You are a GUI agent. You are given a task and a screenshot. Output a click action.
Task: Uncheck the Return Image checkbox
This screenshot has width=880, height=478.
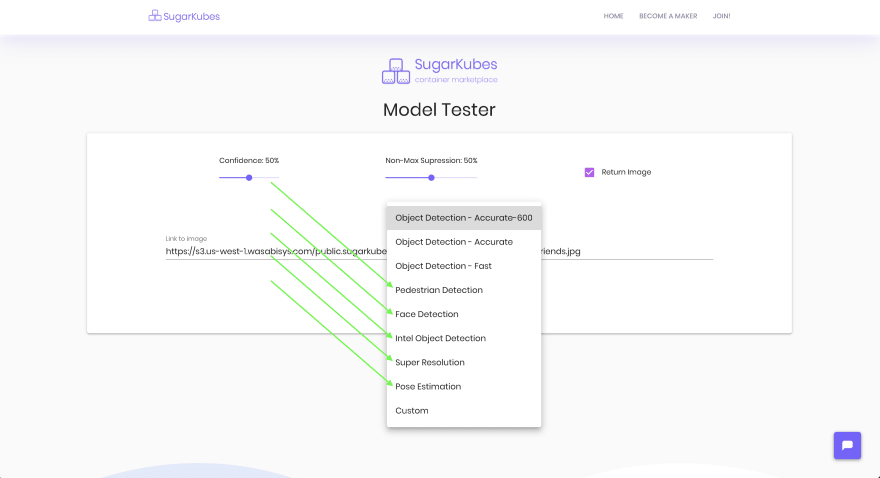click(589, 172)
